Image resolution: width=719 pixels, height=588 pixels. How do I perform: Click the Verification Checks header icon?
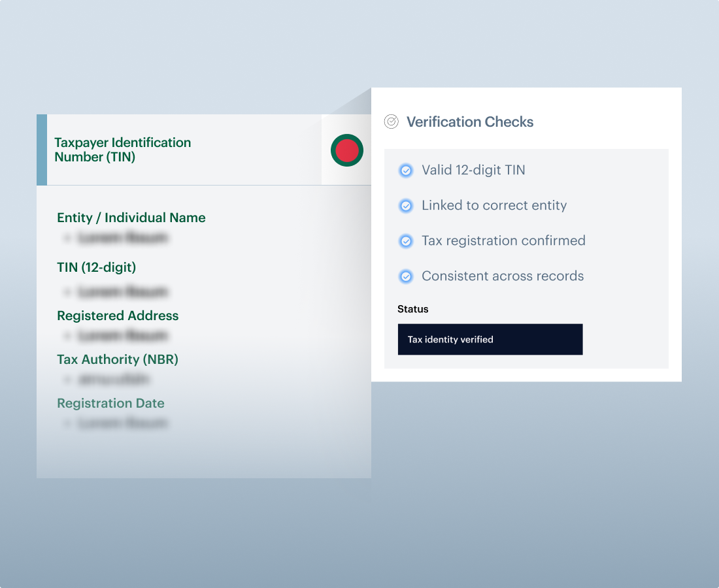391,122
